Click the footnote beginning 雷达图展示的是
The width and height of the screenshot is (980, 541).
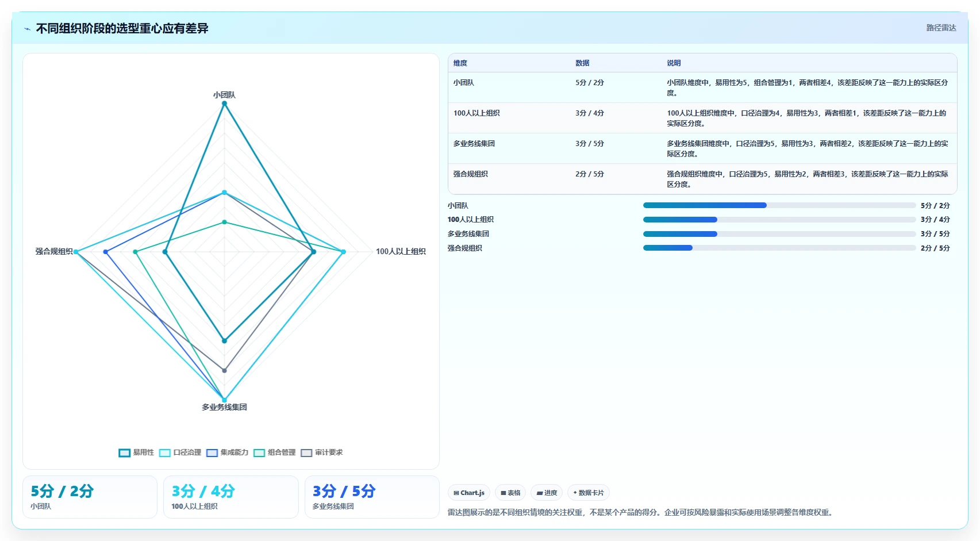coord(641,512)
